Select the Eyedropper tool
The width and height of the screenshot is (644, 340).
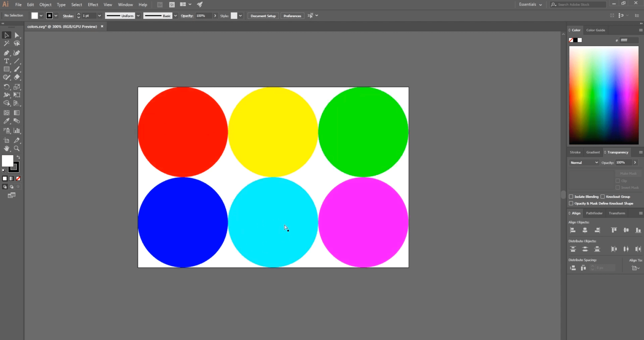[6, 121]
